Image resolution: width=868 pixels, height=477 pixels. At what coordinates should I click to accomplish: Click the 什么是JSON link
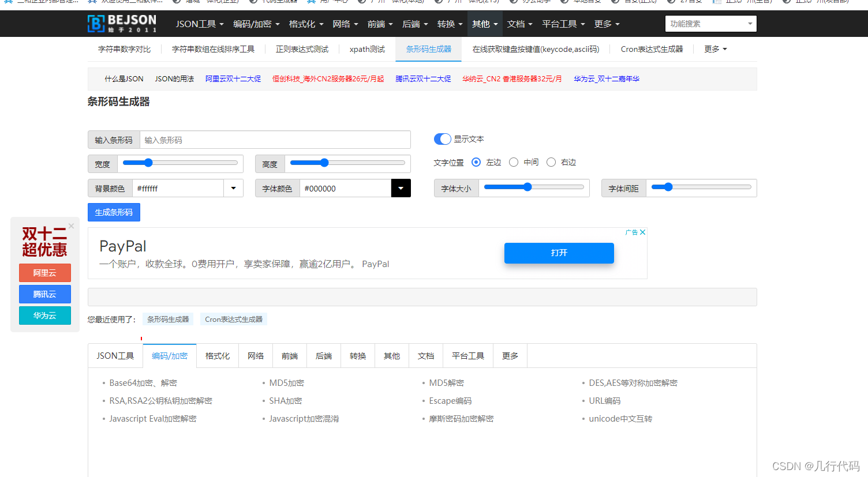tap(124, 78)
